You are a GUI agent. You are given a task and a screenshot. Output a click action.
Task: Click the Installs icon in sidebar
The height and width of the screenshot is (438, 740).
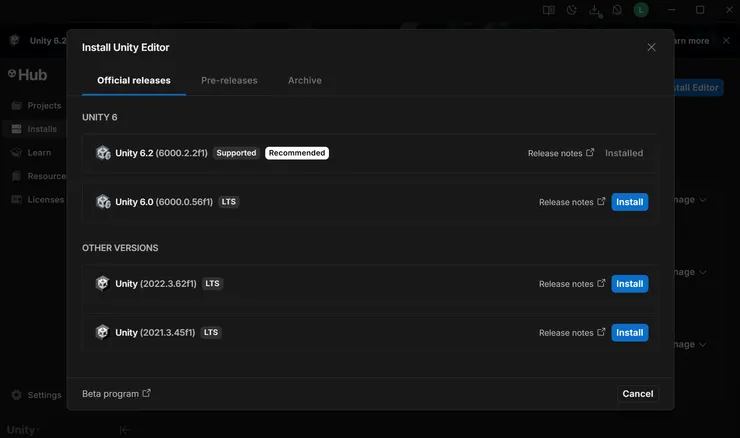(x=17, y=129)
